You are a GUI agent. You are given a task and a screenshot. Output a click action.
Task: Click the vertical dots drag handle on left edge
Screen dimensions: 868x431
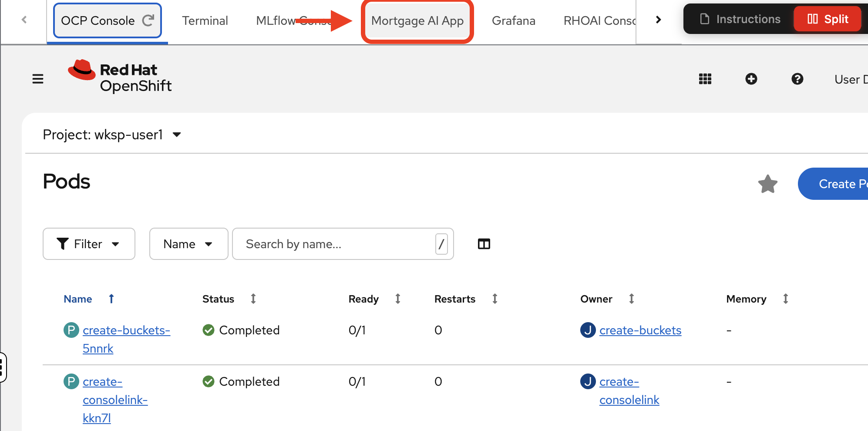tap(2, 367)
